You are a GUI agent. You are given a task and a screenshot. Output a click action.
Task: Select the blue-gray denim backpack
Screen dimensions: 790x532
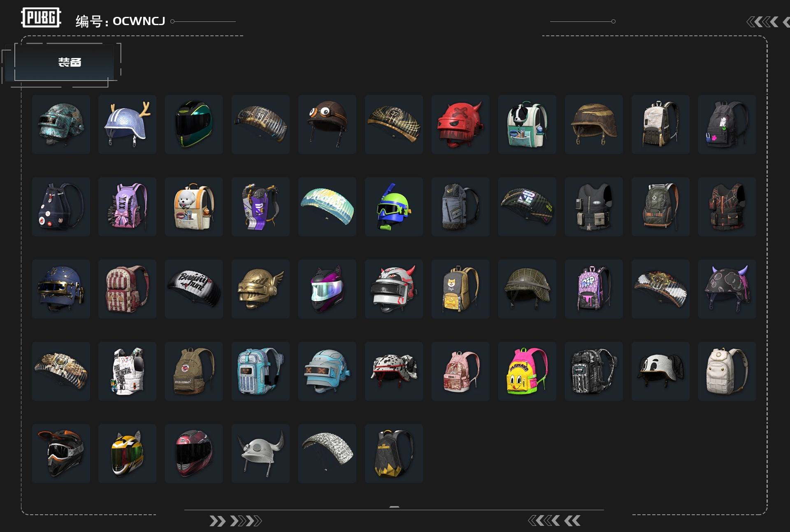[x=461, y=207]
